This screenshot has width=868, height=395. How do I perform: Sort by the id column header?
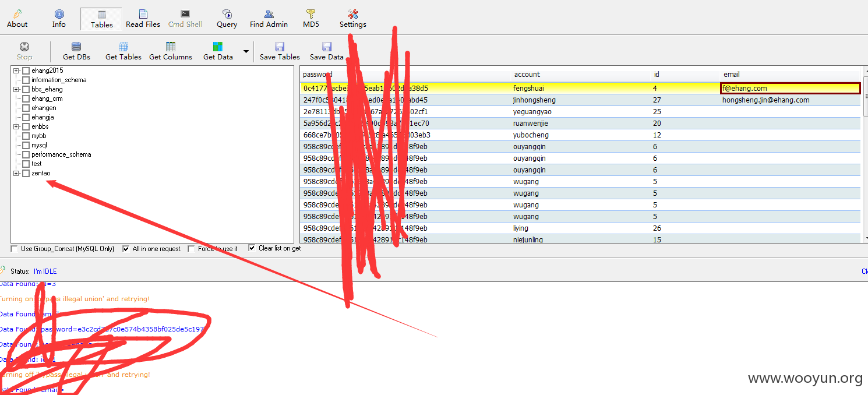(x=657, y=75)
